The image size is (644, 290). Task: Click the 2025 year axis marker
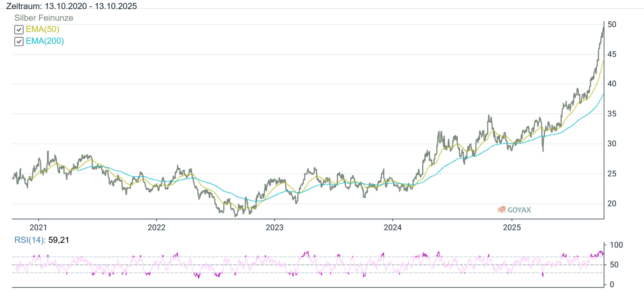tap(512, 227)
